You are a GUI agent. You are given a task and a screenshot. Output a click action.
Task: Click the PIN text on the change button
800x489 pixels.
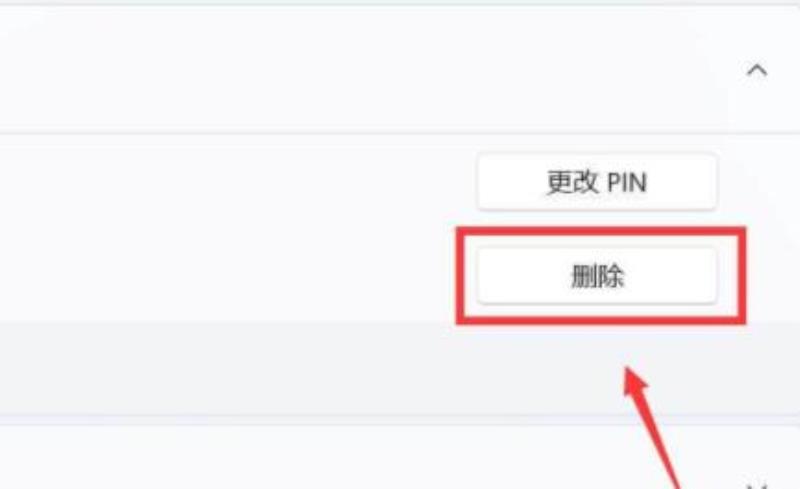(x=627, y=183)
